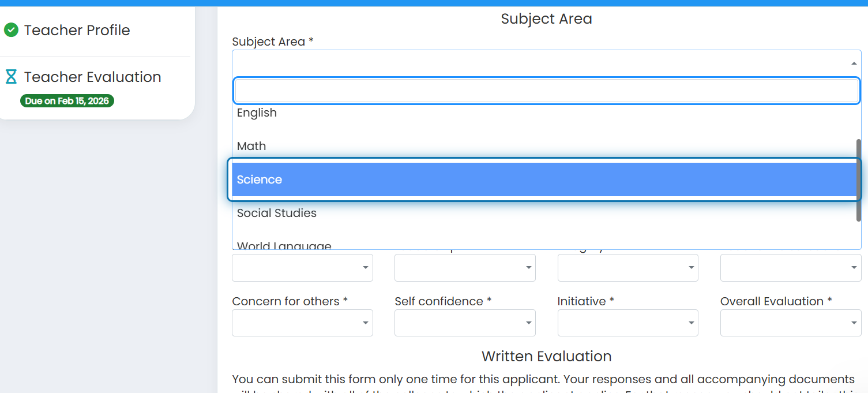Open the Teacher Evaluation section

click(x=92, y=77)
